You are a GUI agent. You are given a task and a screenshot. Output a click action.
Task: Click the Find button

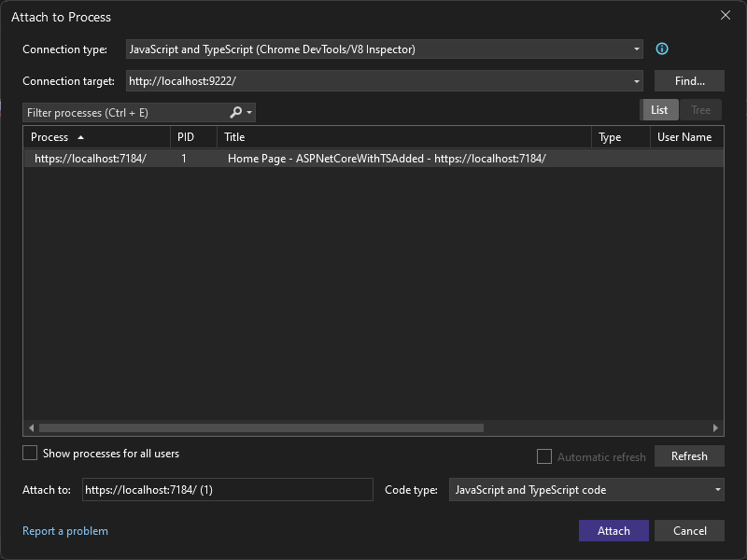[689, 80]
